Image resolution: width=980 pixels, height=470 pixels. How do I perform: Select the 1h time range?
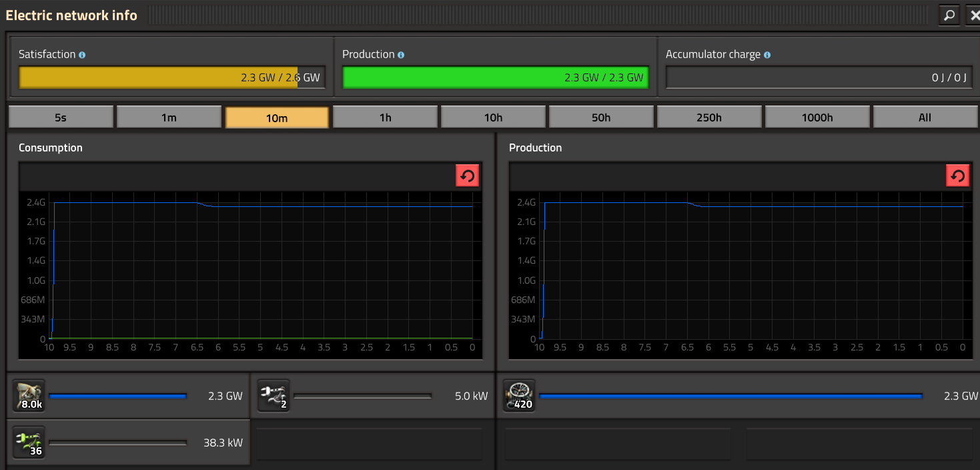point(385,117)
